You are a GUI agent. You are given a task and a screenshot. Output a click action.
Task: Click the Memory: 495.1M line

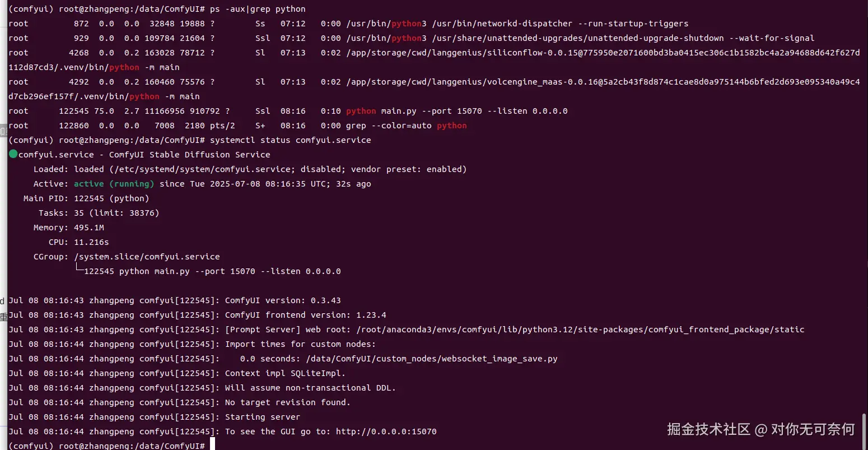click(x=69, y=228)
